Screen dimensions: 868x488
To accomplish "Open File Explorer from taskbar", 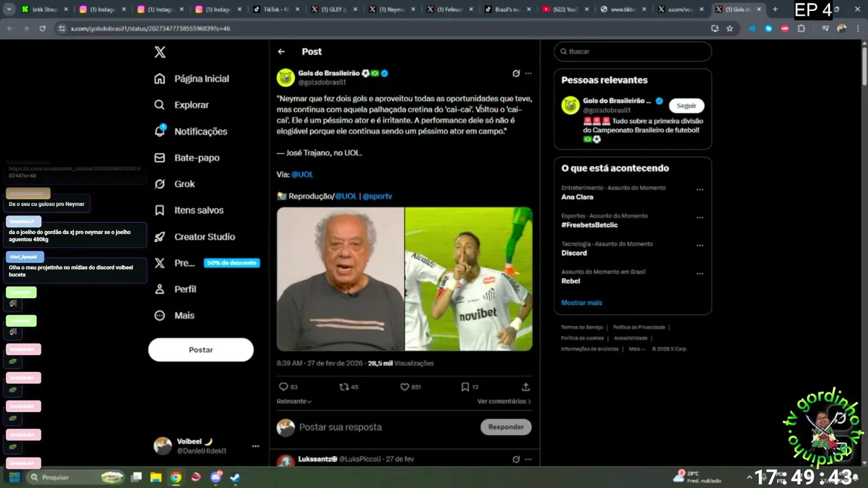I will [156, 477].
